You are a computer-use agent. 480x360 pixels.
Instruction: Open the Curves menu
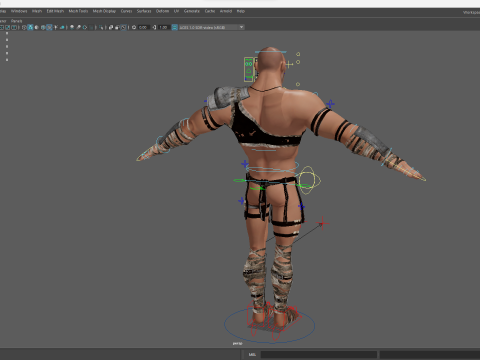pyautogui.click(x=126, y=11)
